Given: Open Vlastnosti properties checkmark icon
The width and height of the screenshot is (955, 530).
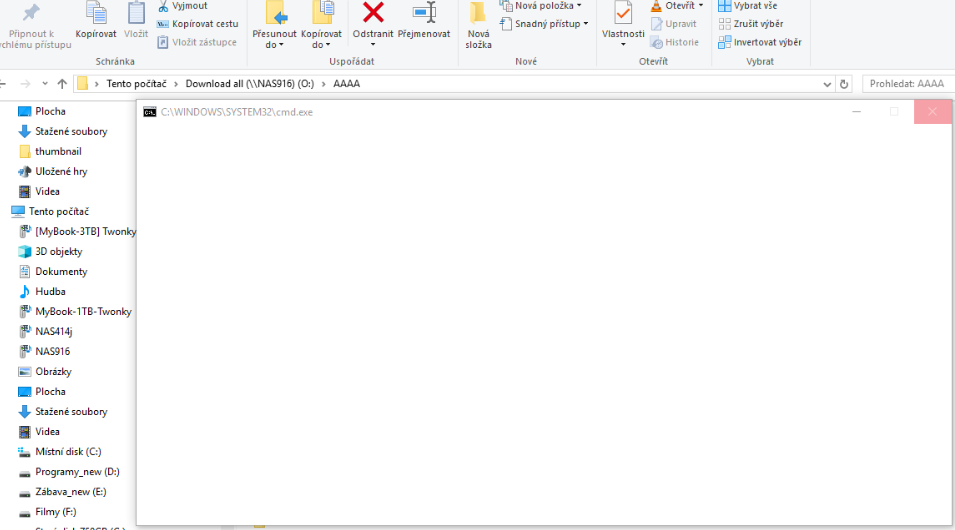Looking at the screenshot, I should point(622,13).
